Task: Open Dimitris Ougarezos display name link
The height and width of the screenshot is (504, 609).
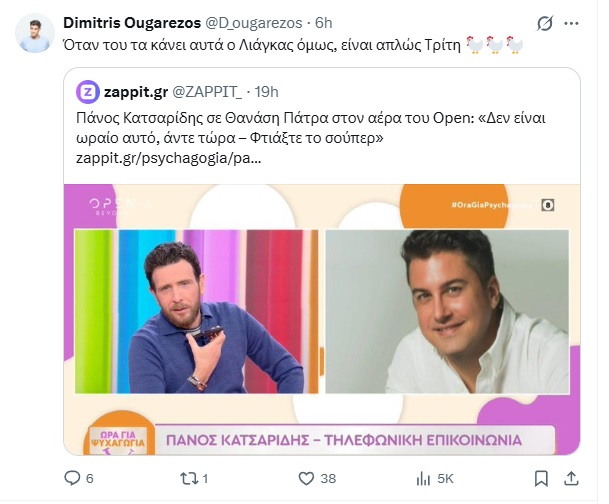Action: pyautogui.click(x=132, y=23)
